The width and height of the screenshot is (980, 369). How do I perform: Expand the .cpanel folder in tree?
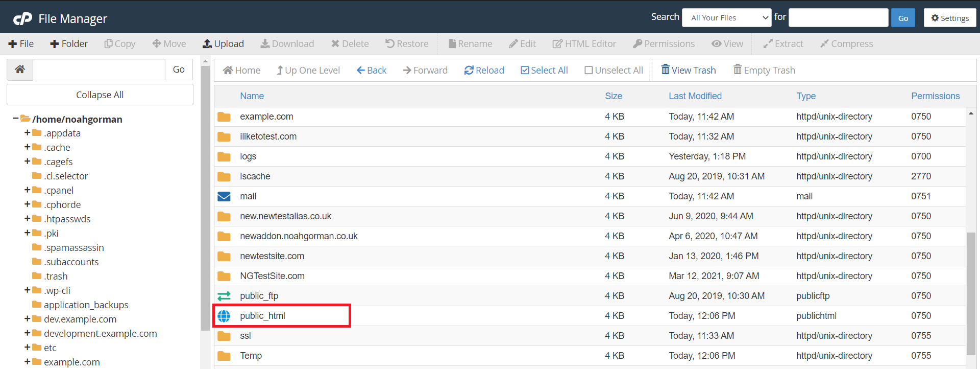tap(27, 190)
